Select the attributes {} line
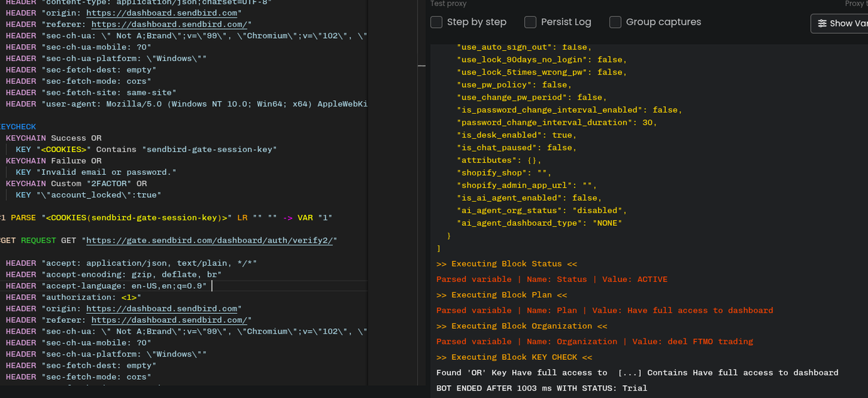Image resolution: width=868 pixels, height=398 pixels. coord(499,160)
